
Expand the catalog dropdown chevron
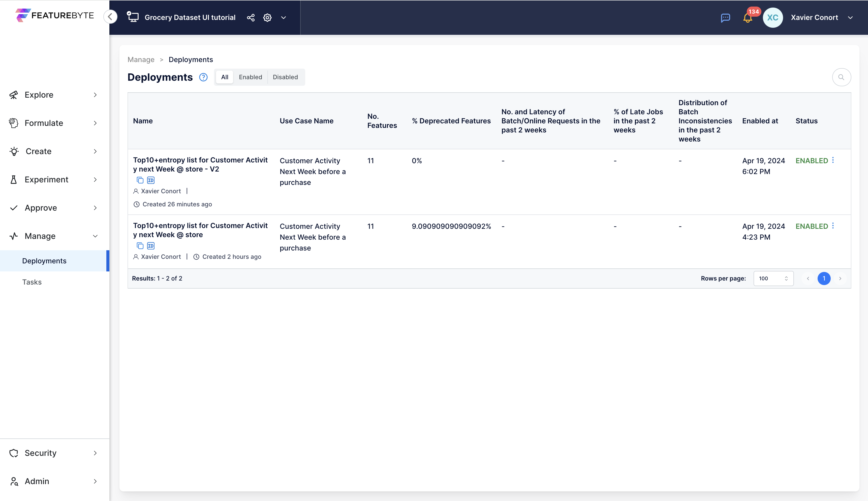284,18
